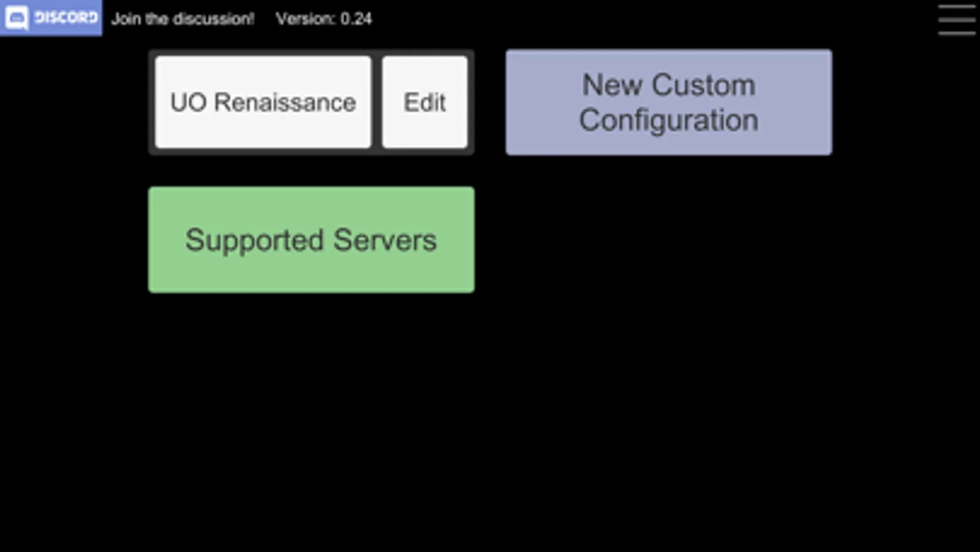Open the Supported Servers list
Image resolution: width=980 pixels, height=552 pixels.
[311, 240]
